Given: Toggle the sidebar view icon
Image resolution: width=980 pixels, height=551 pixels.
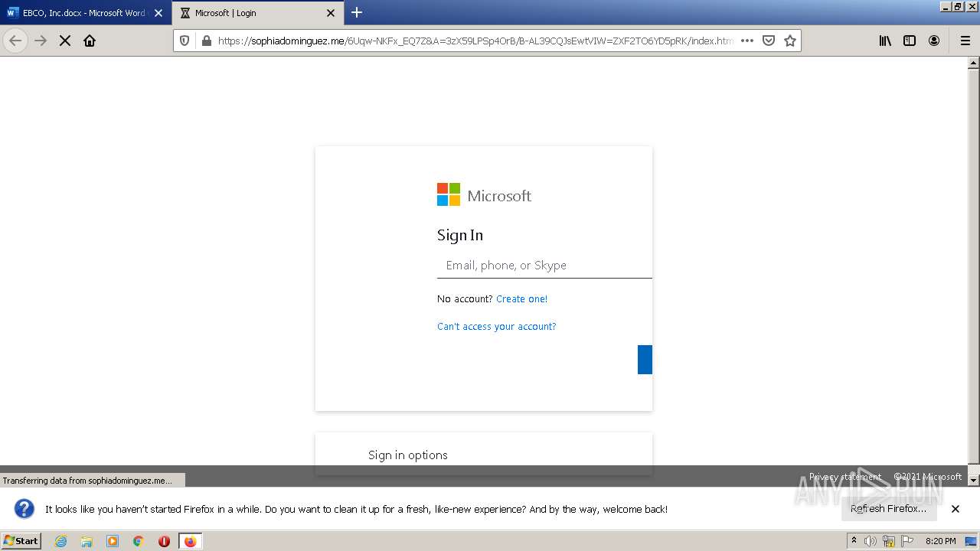Looking at the screenshot, I should pos(910,41).
